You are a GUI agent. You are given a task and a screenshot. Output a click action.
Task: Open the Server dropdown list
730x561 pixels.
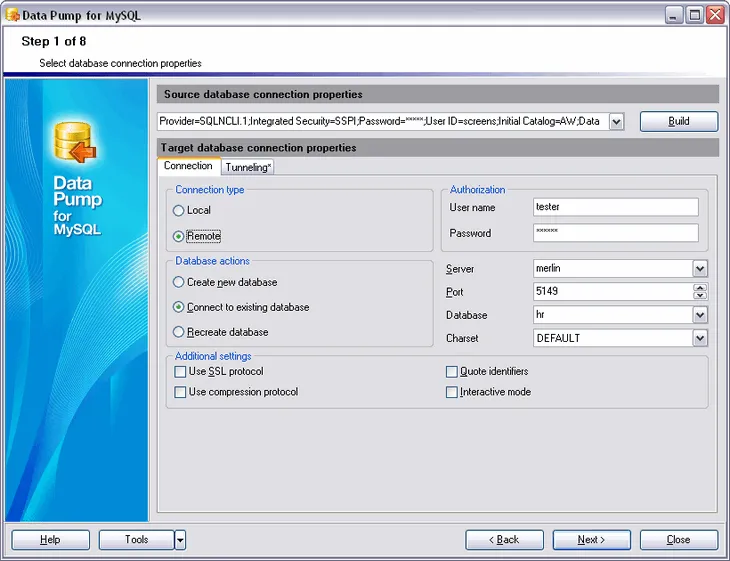click(700, 269)
